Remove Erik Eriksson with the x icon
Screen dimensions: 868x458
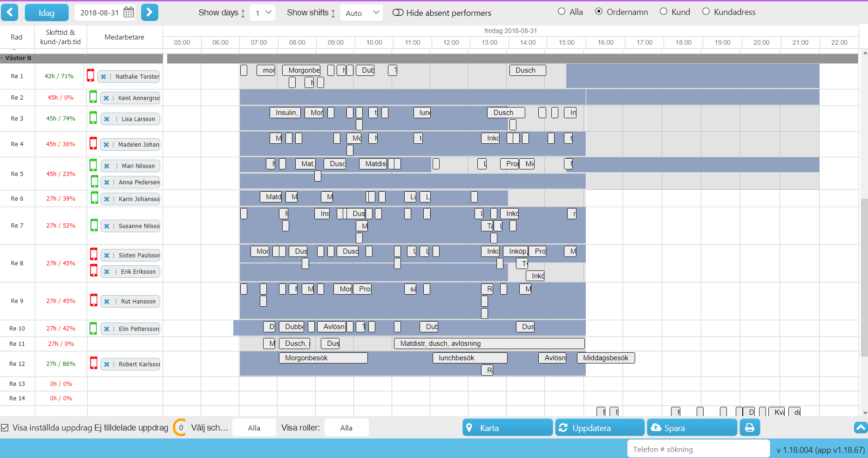107,272
